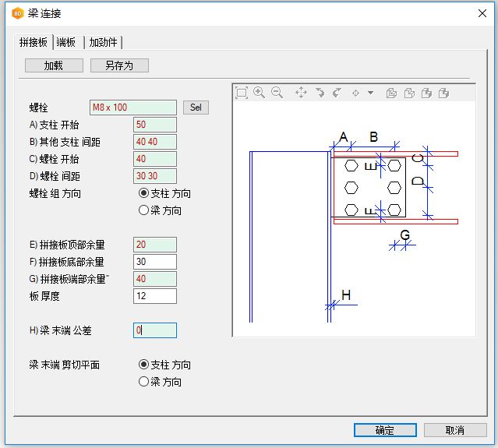
Task: Click the zoom in magnifier icon
Action: [x=260, y=93]
